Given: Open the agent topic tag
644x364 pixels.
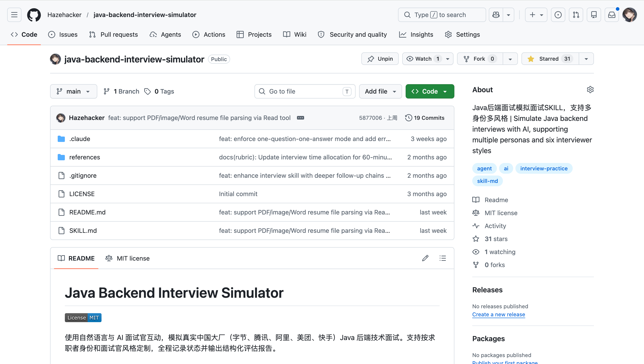Looking at the screenshot, I should [x=484, y=169].
